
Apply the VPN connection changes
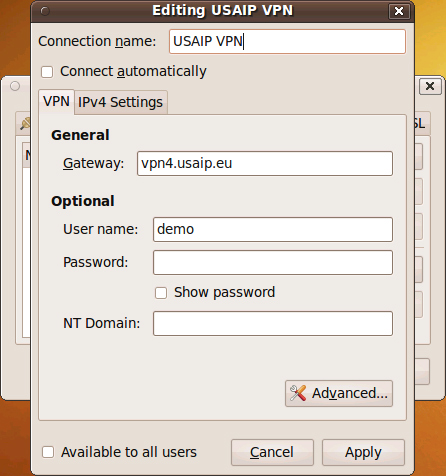click(x=363, y=452)
